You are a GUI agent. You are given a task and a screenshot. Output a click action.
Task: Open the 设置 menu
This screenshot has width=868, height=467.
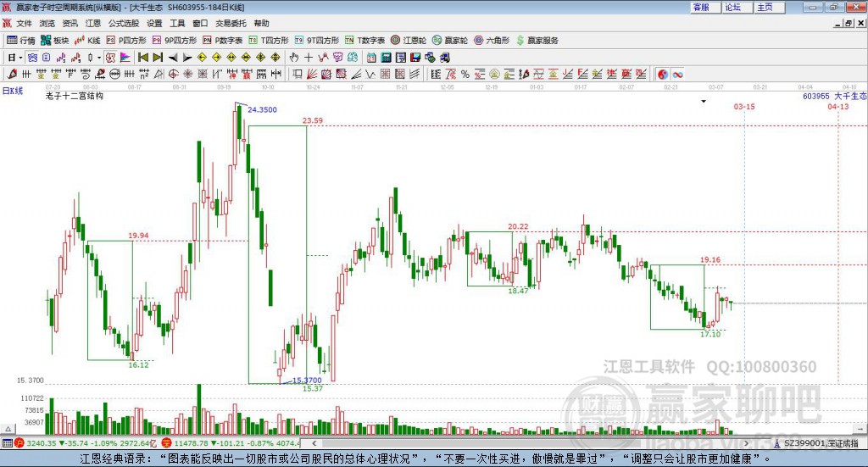pos(154,23)
